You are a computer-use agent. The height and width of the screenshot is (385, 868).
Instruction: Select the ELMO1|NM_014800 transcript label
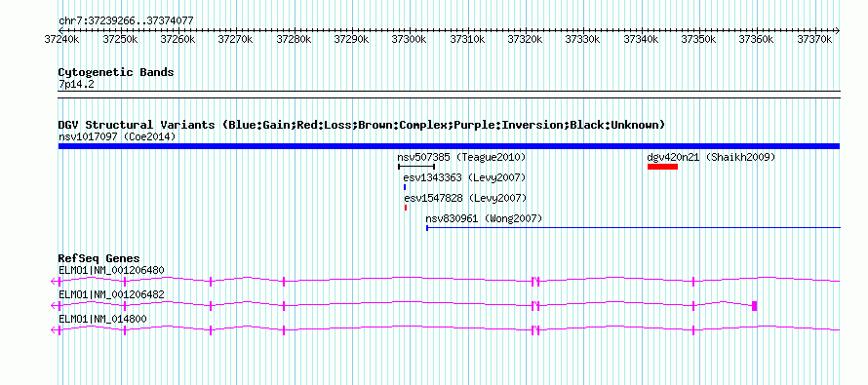tap(103, 319)
